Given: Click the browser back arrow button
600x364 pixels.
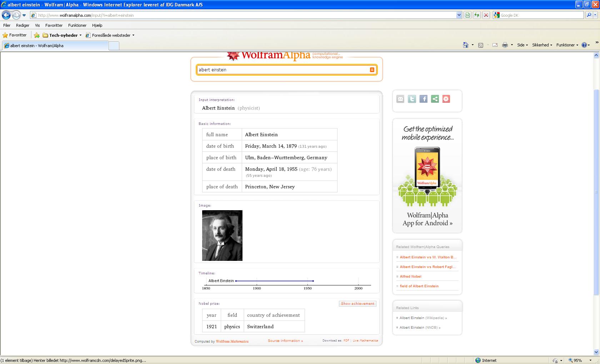Looking at the screenshot, I should [6, 15].
